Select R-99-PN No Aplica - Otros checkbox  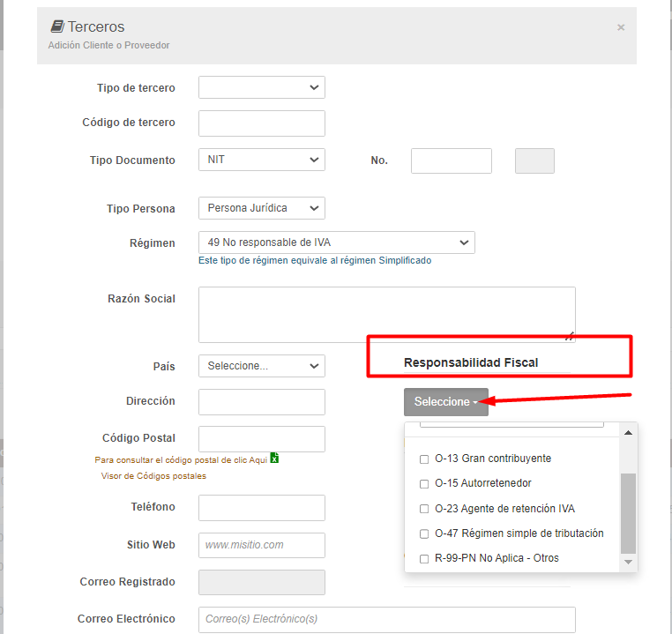[x=424, y=559]
